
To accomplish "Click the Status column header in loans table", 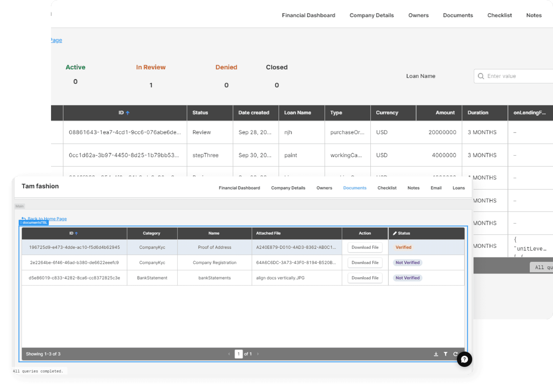I will [210, 113].
